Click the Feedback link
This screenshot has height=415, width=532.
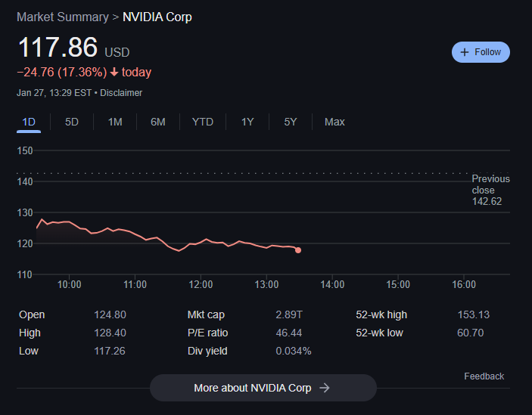tap(484, 376)
